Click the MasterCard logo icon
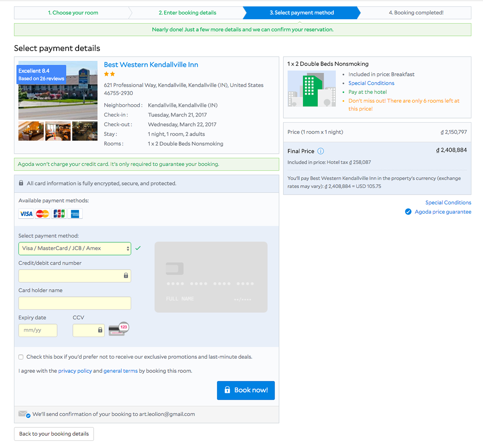The image size is (483, 448). [x=43, y=214]
